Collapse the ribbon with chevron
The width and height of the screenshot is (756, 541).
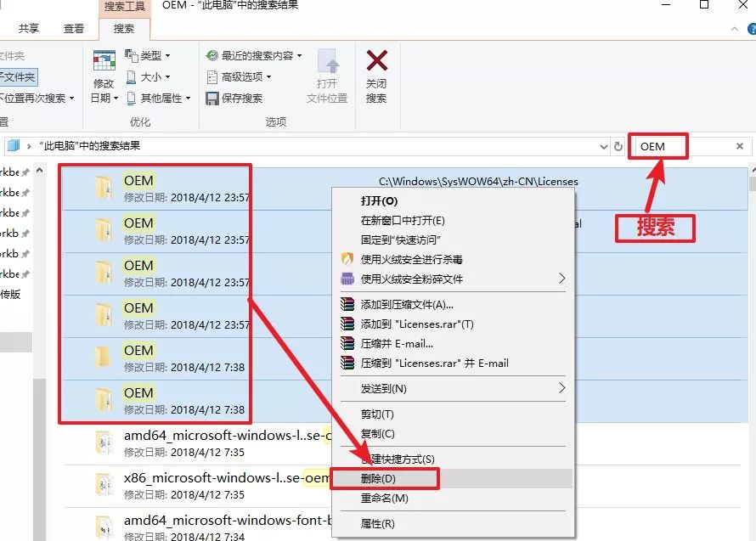[x=734, y=29]
